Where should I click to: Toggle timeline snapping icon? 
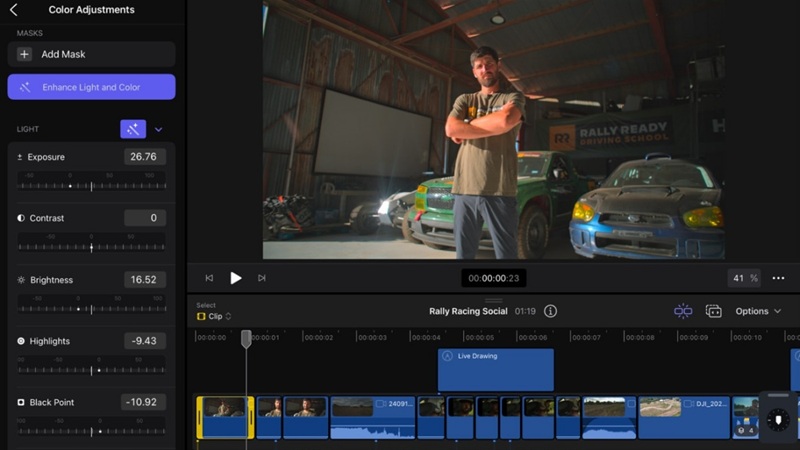click(683, 311)
